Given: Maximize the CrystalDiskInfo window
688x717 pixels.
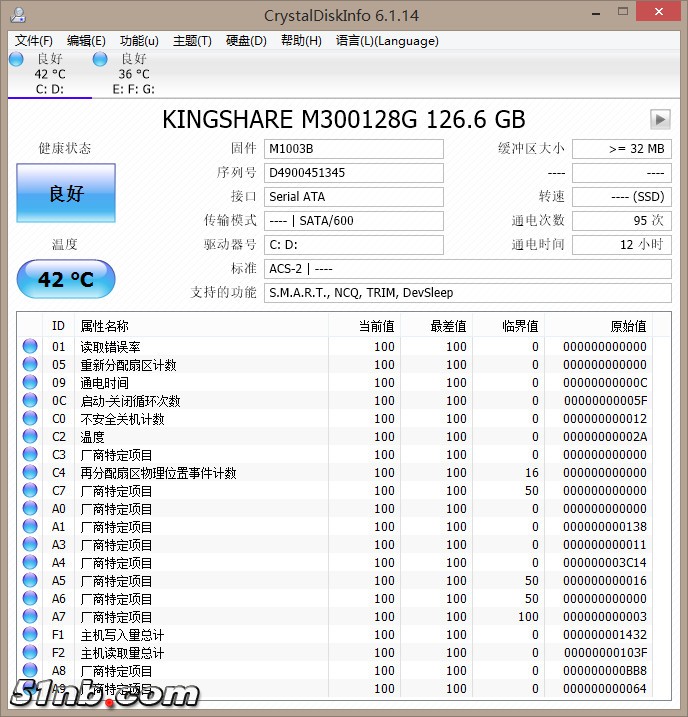Looking at the screenshot, I should pyautogui.click(x=623, y=11).
